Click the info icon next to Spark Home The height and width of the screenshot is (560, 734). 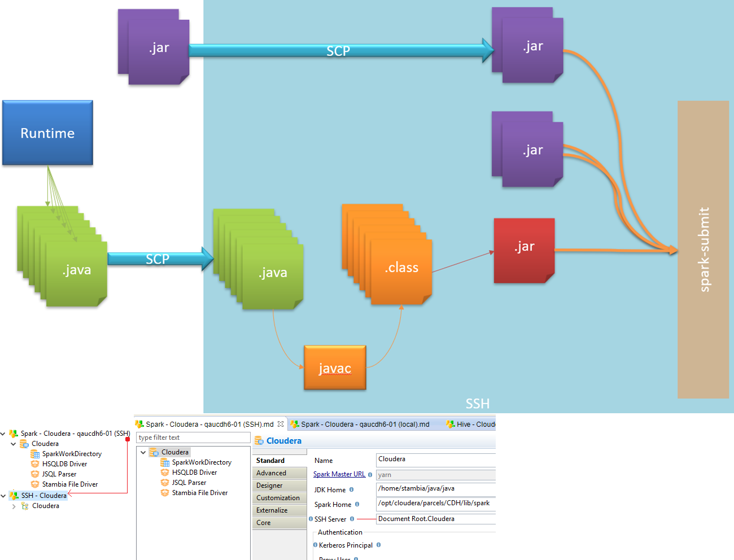pos(357,505)
